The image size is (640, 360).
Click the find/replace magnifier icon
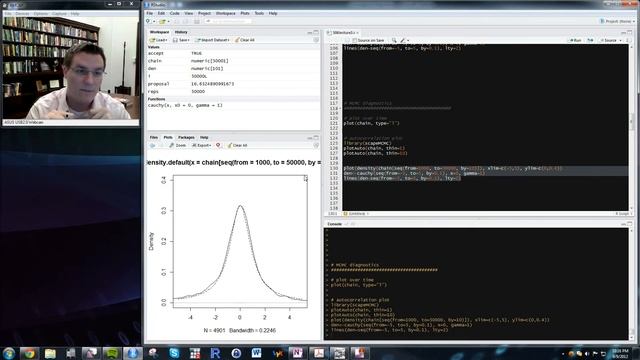tap(394, 40)
